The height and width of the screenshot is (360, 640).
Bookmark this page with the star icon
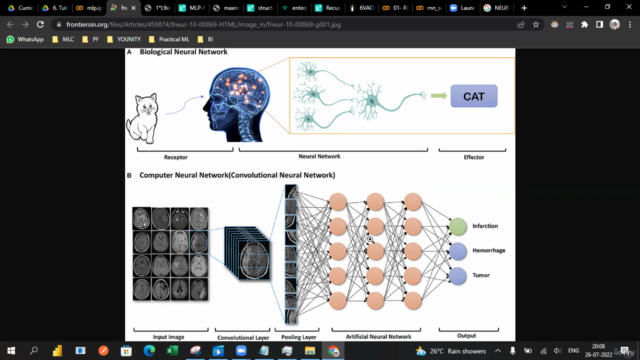(x=536, y=24)
